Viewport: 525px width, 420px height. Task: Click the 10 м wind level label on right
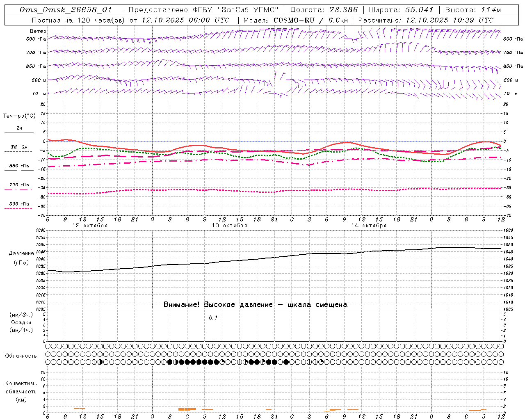point(510,94)
